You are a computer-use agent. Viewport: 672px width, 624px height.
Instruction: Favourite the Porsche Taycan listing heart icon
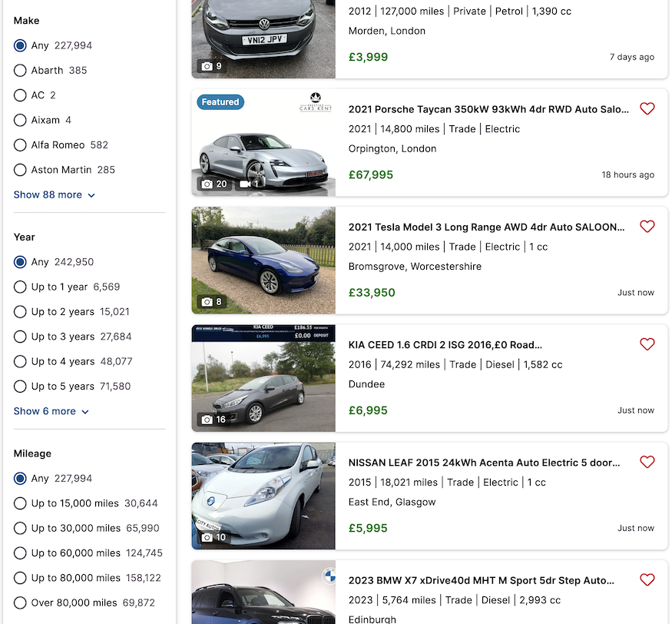coord(647,109)
